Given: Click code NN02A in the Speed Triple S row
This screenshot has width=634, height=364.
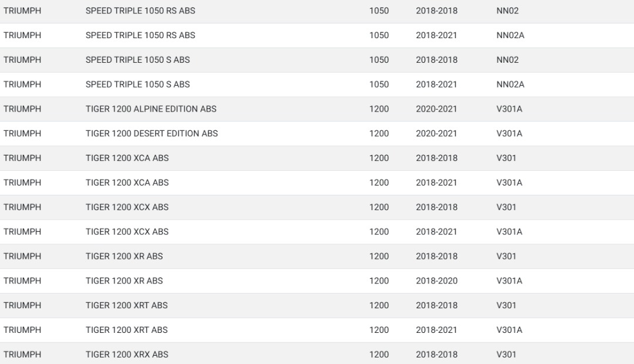Looking at the screenshot, I should [x=510, y=85].
